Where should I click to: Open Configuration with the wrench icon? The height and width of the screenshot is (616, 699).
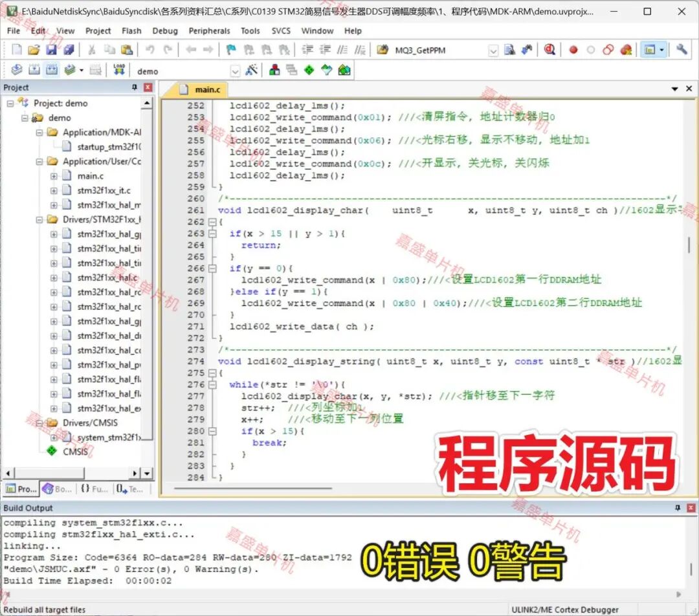[x=681, y=49]
